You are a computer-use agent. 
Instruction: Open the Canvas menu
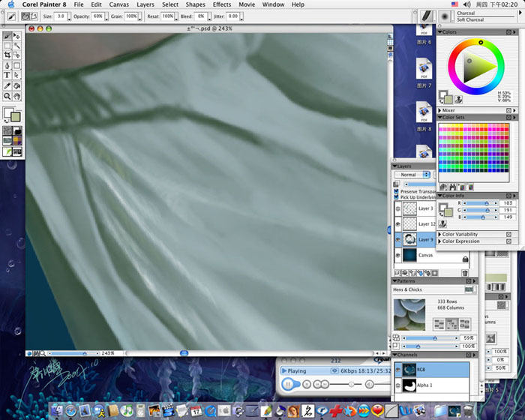tap(118, 4)
